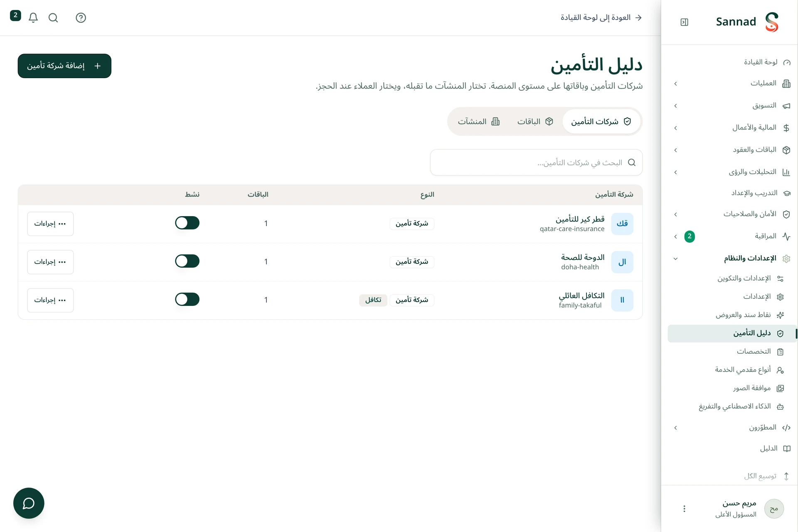
Task: Switch to the شركات التأمين tab
Action: pos(601,121)
